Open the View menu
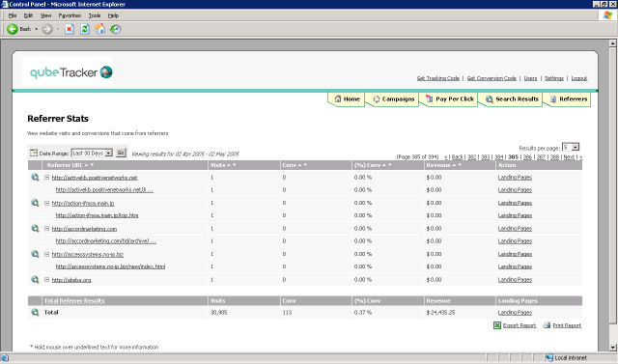The width and height of the screenshot is (618, 364). click(45, 15)
